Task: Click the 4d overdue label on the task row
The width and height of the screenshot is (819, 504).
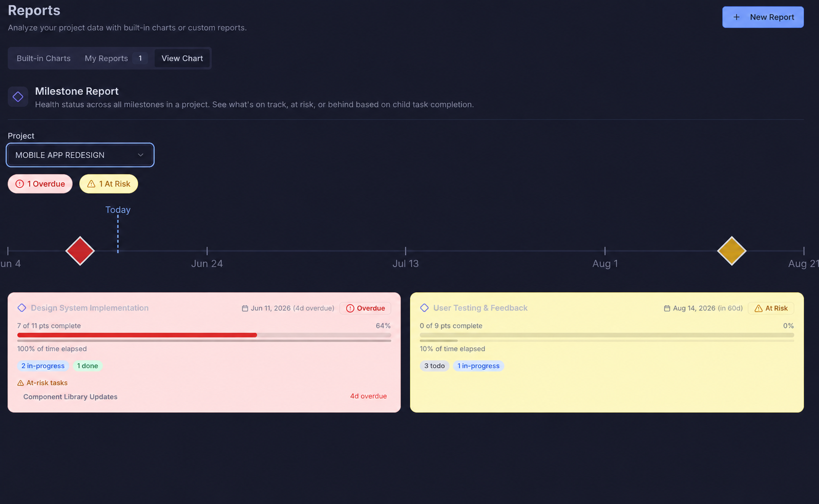Action: pos(368,396)
